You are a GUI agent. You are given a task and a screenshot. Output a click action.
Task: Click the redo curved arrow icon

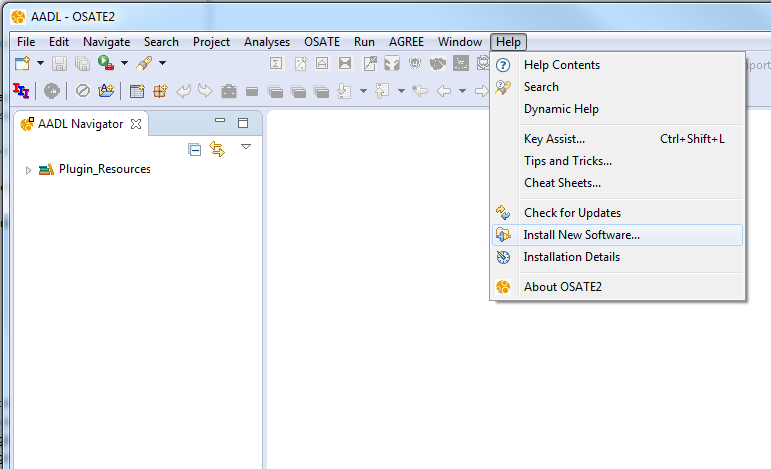tap(205, 91)
